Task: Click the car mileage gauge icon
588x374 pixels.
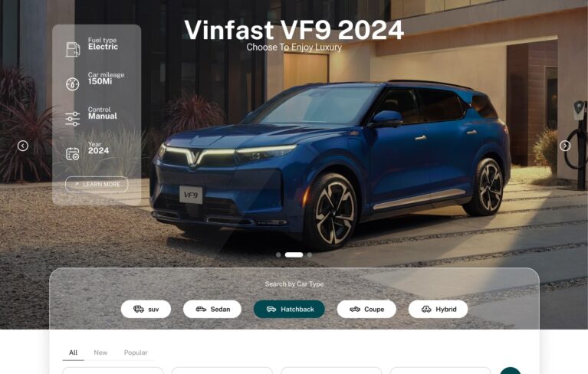Action: point(72,84)
